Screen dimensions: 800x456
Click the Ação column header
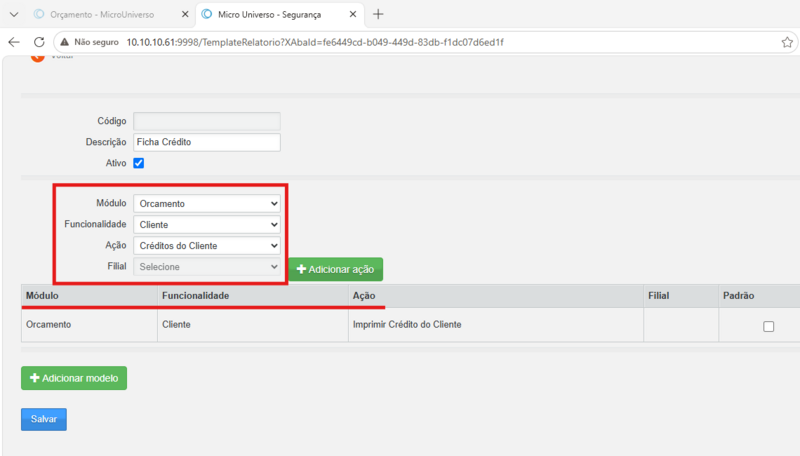click(x=496, y=296)
